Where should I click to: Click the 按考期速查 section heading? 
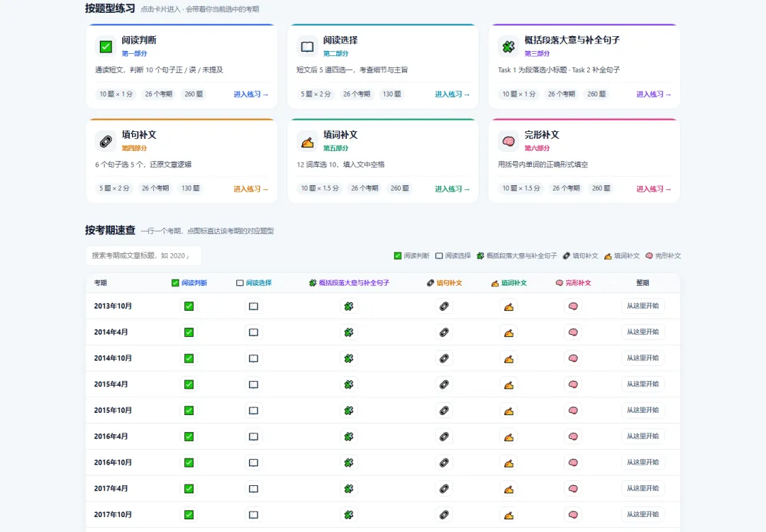110,230
